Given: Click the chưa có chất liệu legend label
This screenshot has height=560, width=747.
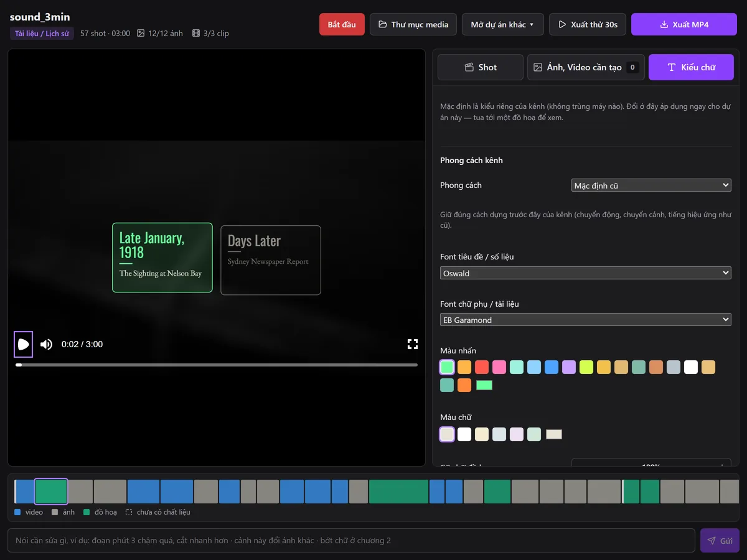Looking at the screenshot, I should [x=164, y=512].
